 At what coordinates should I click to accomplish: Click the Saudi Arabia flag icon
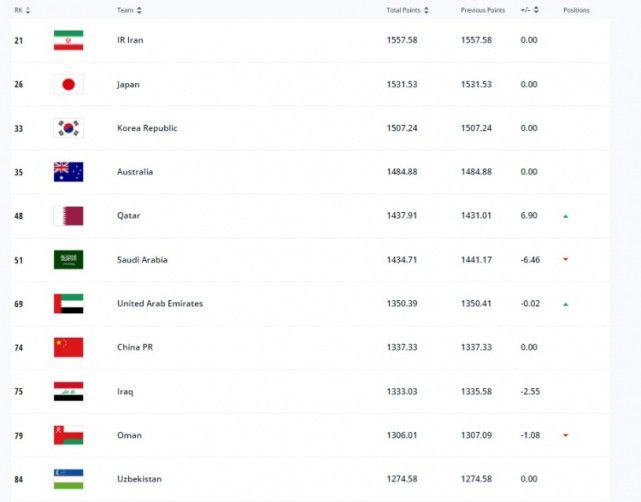point(68,260)
